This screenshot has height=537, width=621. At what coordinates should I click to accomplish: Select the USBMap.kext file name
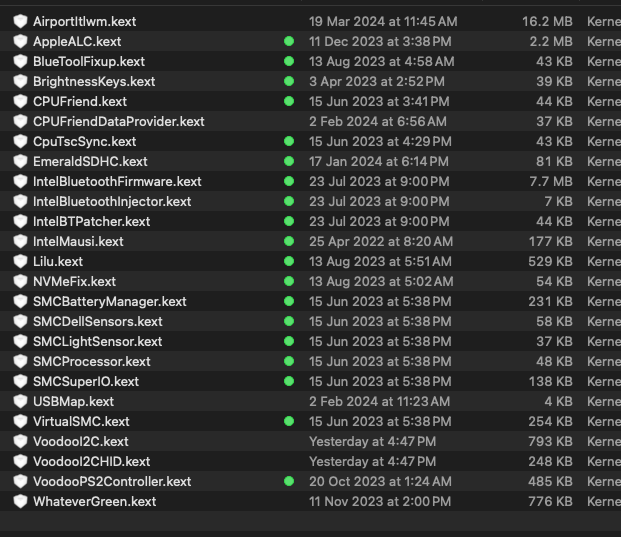pos(73,401)
